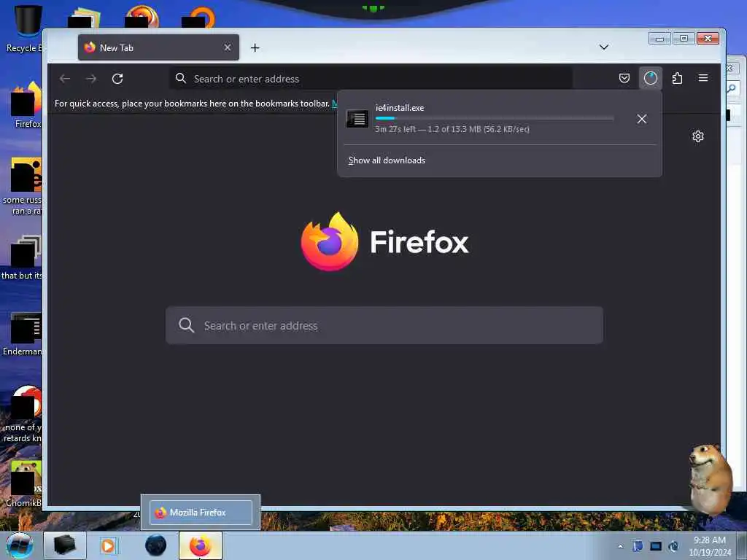747x560 pixels.
Task: Open the dark globe taskbar icon
Action: click(156, 545)
